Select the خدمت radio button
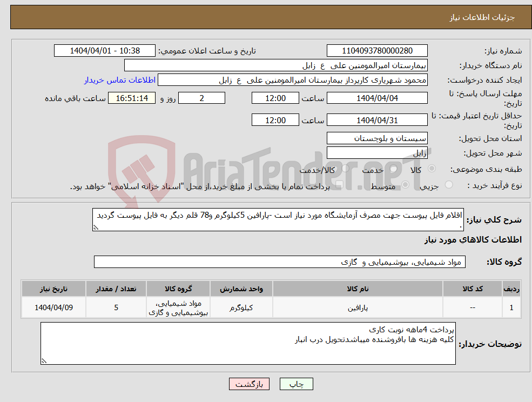The width and height of the screenshot is (532, 402). [394, 169]
